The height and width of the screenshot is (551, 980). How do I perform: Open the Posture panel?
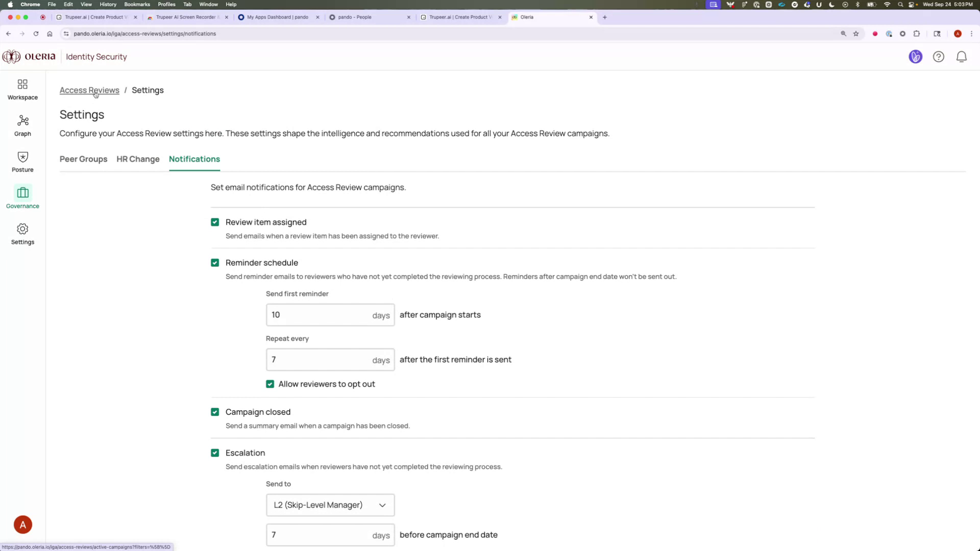pyautogui.click(x=22, y=161)
